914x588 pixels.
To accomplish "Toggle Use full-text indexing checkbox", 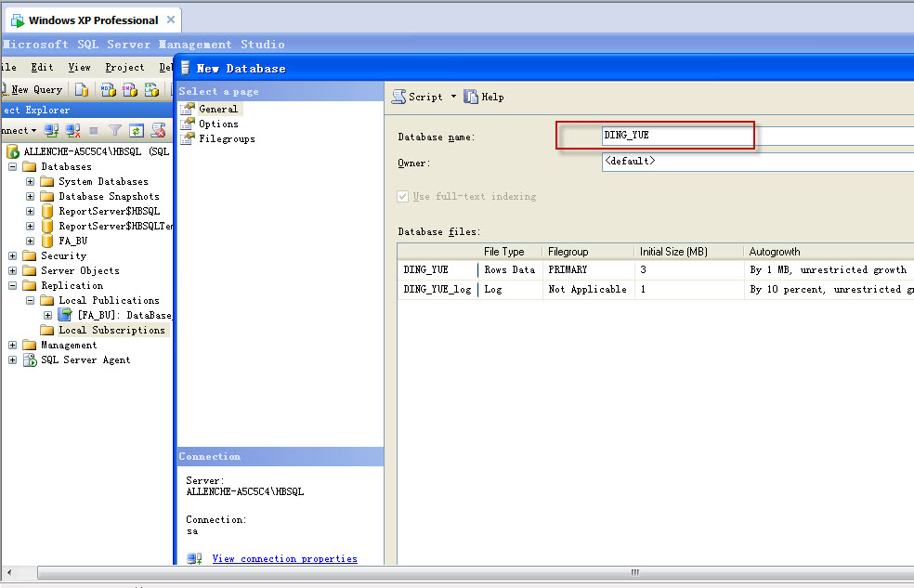I will (x=403, y=196).
